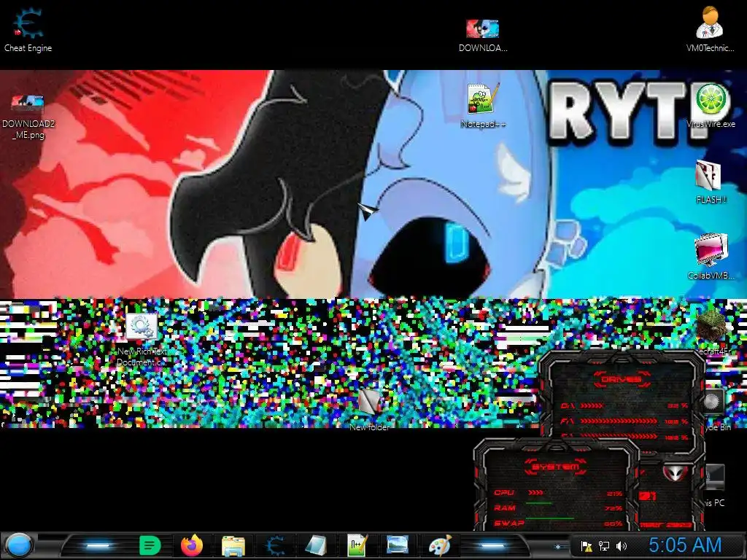Open the This PC icon
747x560 pixels.
[715, 478]
